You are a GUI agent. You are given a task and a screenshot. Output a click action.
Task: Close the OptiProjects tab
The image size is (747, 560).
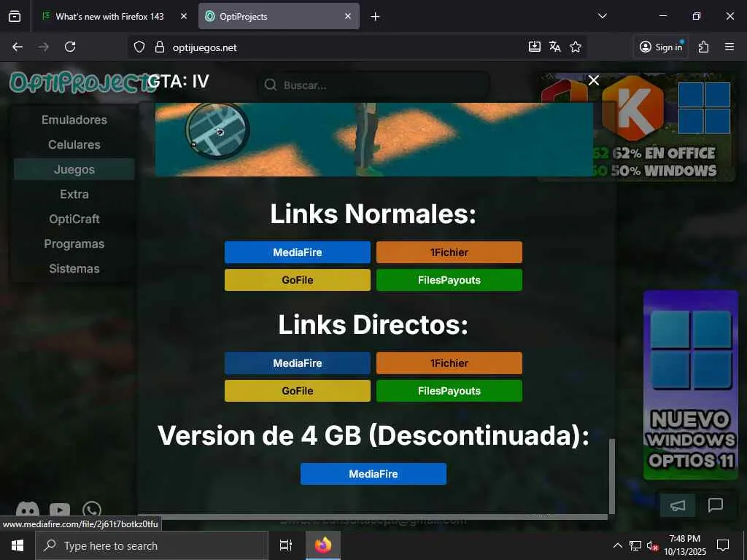click(348, 16)
